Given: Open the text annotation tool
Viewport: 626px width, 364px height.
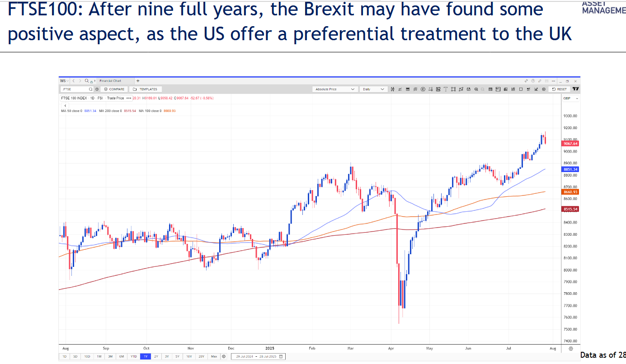Looking at the screenshot, I should (x=446, y=89).
